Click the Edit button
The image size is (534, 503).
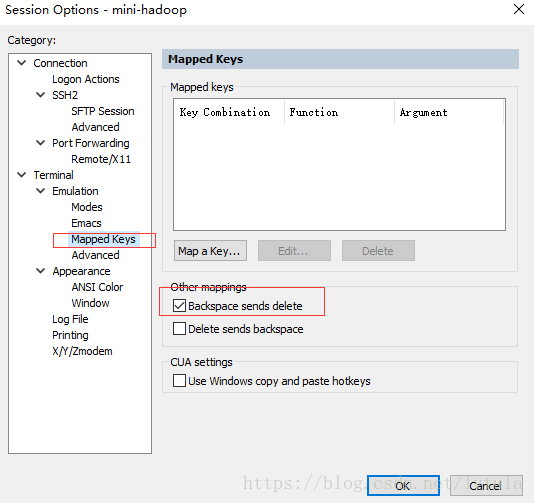294,251
